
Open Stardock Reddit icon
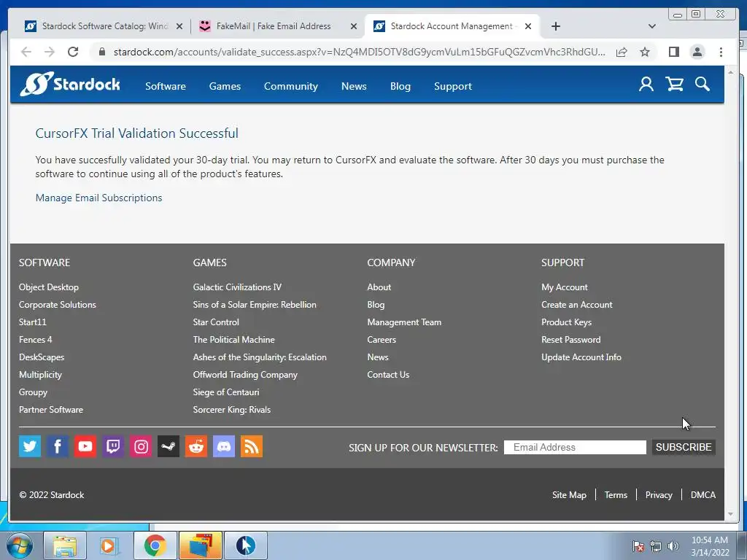click(x=196, y=446)
